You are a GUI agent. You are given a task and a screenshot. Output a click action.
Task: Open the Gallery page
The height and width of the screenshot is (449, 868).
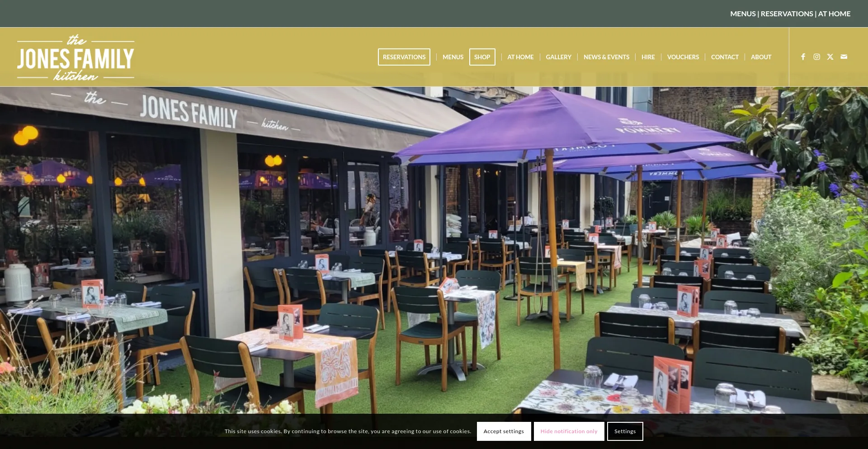pyautogui.click(x=558, y=57)
